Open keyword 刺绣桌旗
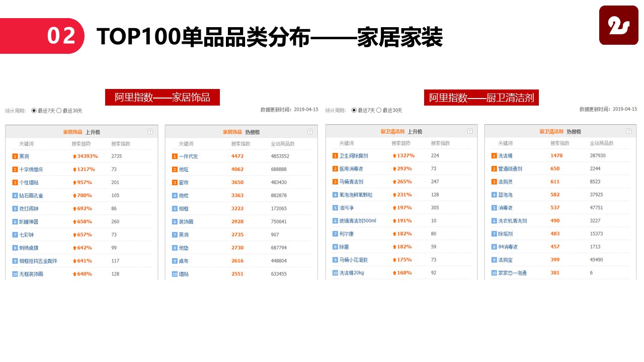 (x=29, y=248)
